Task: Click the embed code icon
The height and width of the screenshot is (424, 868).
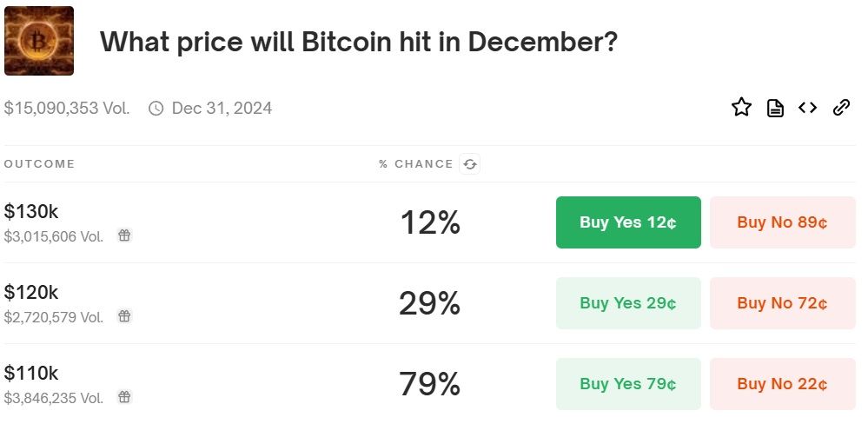Action: pos(808,108)
